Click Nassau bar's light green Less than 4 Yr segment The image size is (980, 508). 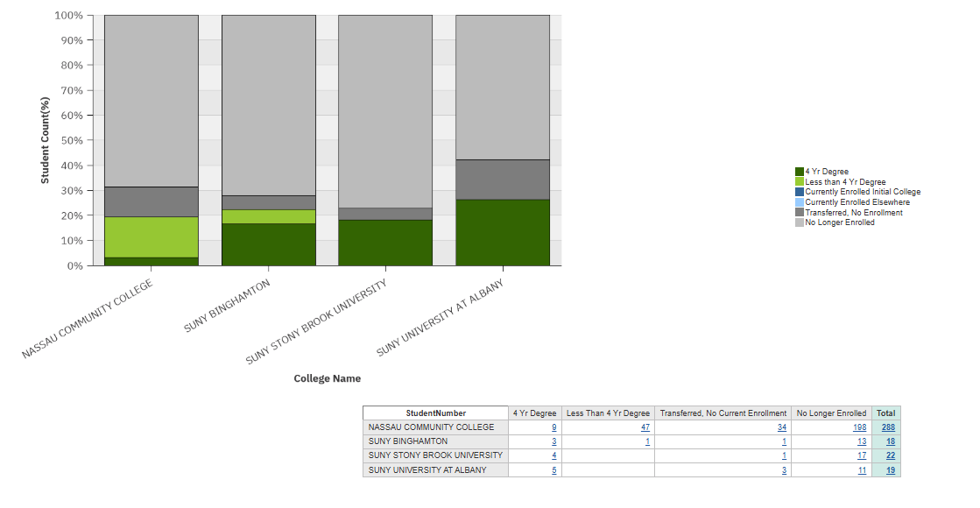point(152,237)
